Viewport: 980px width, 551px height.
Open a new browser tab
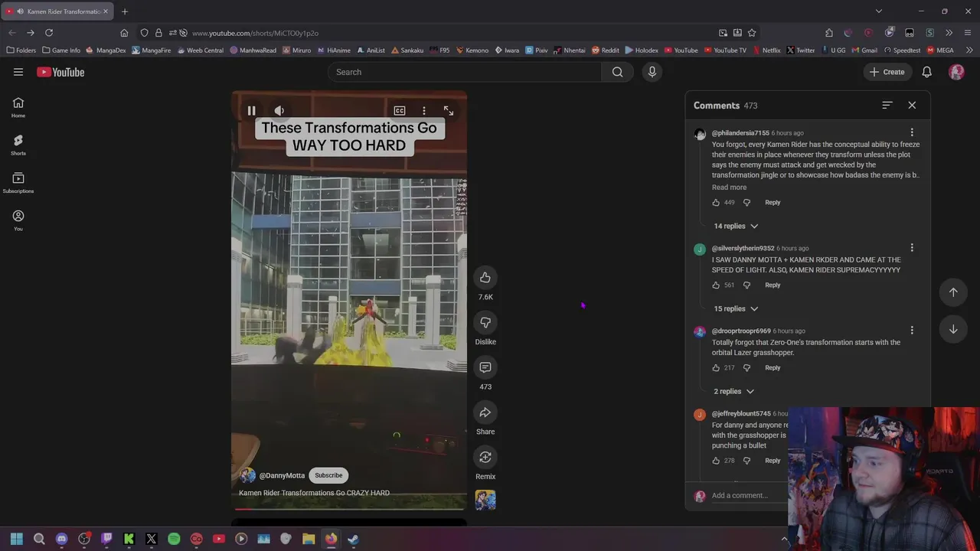[x=125, y=11]
